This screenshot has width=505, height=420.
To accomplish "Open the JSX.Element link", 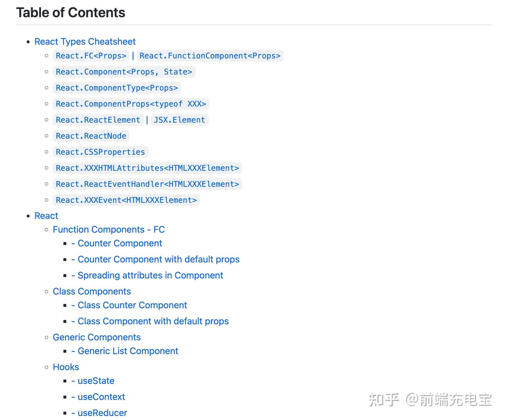I will pos(179,120).
